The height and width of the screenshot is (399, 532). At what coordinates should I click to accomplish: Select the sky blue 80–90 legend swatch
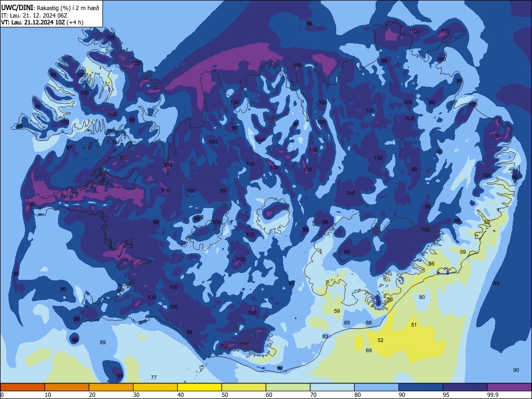click(x=377, y=387)
